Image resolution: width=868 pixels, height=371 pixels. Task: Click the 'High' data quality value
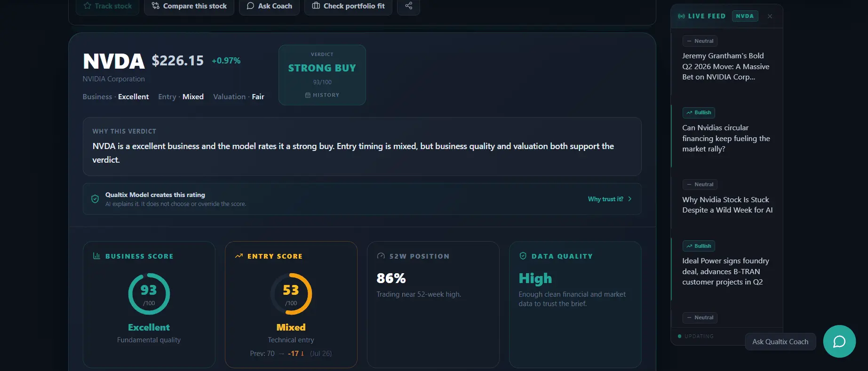(x=535, y=278)
